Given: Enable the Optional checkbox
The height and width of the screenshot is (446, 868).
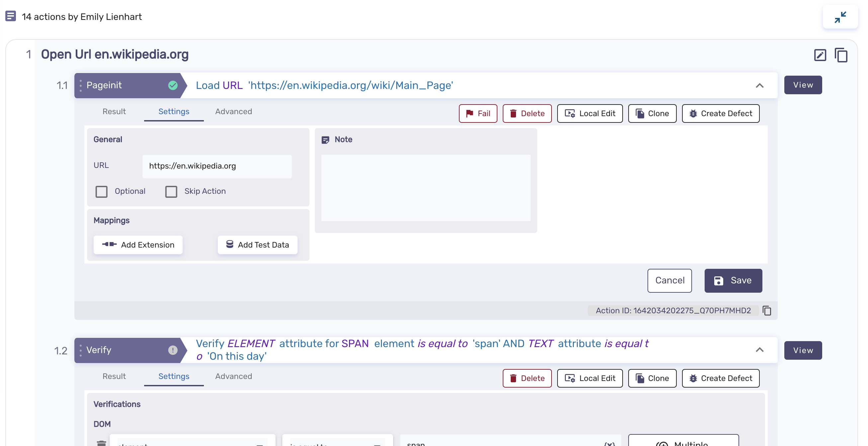Looking at the screenshot, I should (x=101, y=192).
